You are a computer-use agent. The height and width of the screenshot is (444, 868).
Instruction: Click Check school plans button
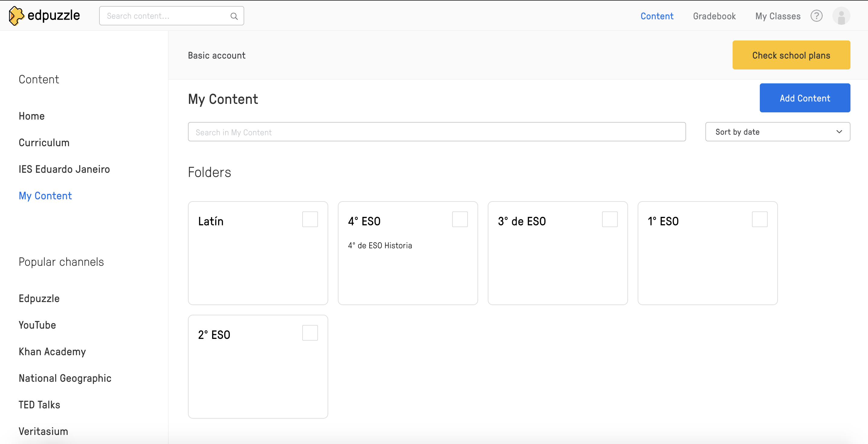click(791, 55)
